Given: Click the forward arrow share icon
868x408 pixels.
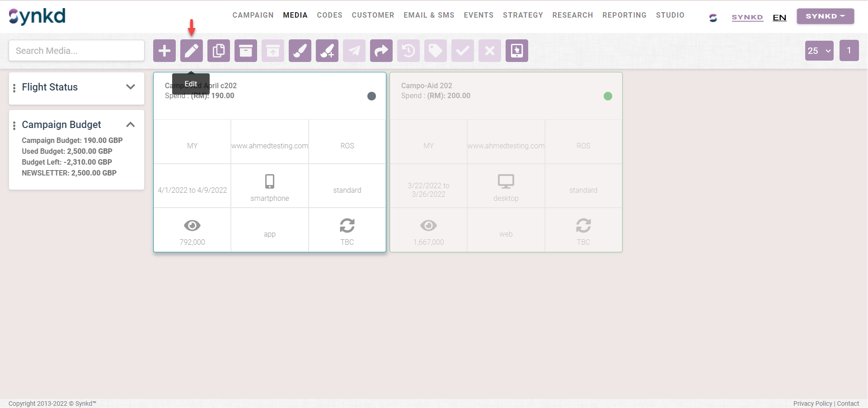Looking at the screenshot, I should tap(381, 51).
